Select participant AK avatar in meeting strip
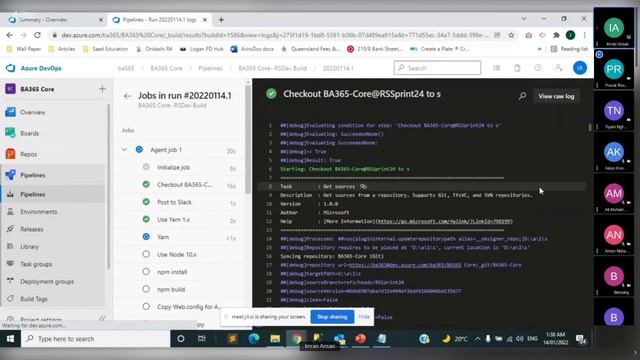 pos(613,152)
